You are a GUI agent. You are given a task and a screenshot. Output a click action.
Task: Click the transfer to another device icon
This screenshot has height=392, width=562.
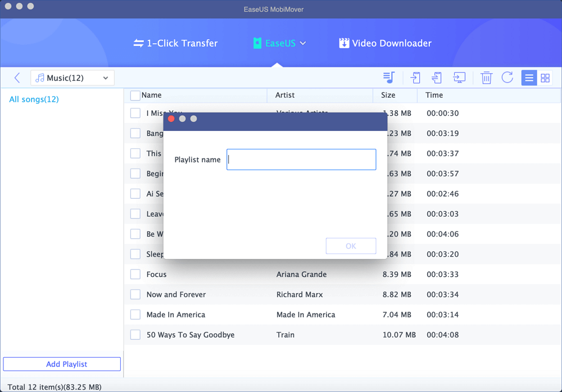pyautogui.click(x=437, y=78)
